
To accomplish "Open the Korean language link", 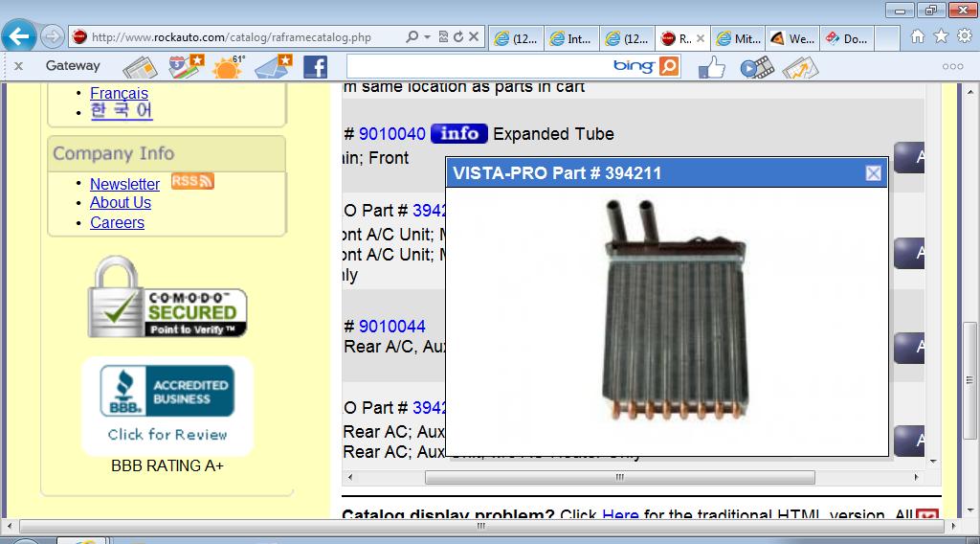I will coord(122,111).
